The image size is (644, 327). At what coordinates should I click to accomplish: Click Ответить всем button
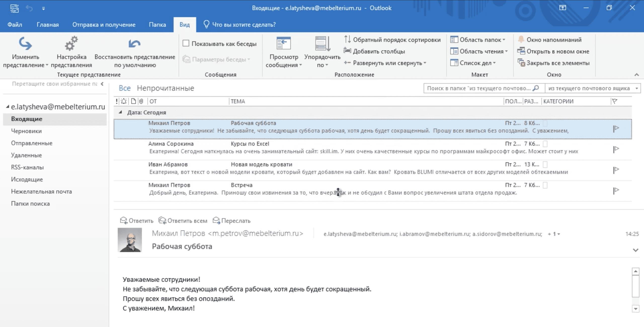(x=183, y=221)
